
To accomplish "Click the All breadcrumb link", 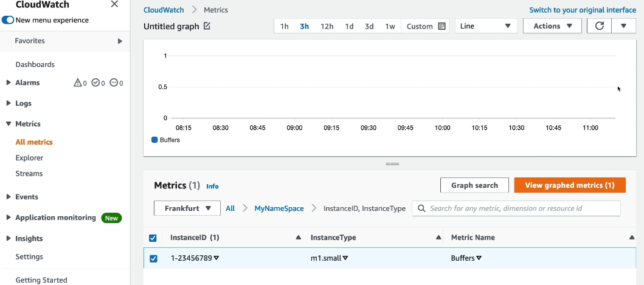I will coord(230,208).
